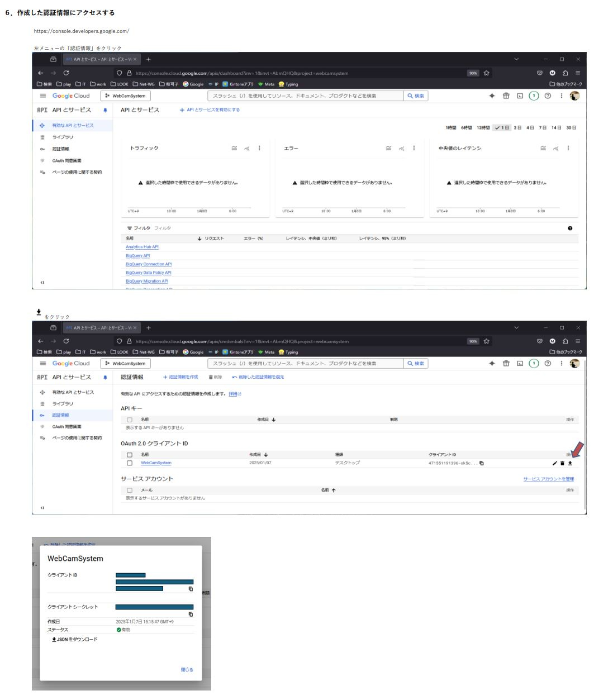Viewport: 594px width, 700px height.
Task: Open Gemini sparkle icon on dashboard page
Action: [492, 96]
